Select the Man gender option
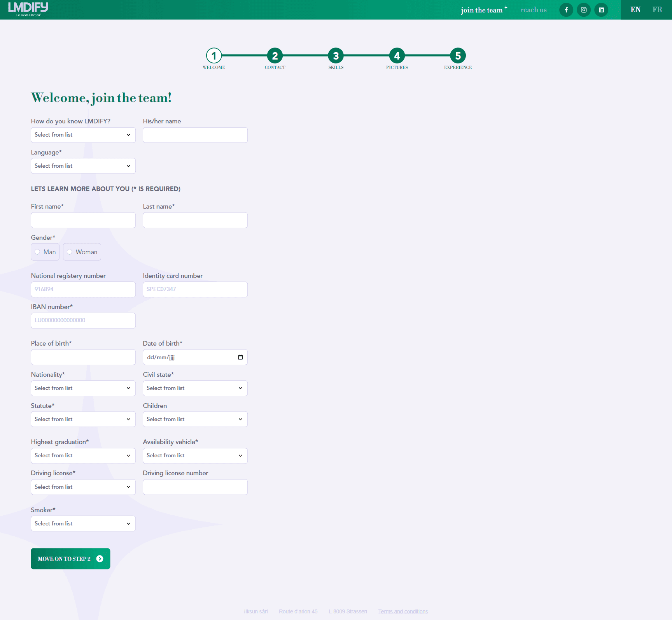The height and width of the screenshot is (620, 672). [37, 252]
